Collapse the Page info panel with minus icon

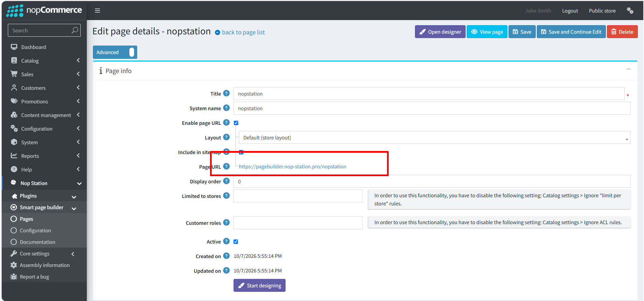tap(628, 69)
